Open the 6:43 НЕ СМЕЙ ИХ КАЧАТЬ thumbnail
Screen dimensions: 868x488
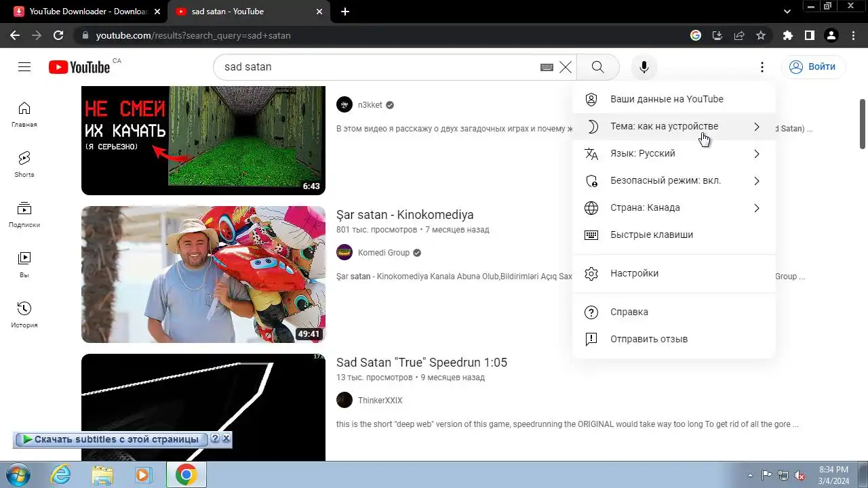[203, 140]
